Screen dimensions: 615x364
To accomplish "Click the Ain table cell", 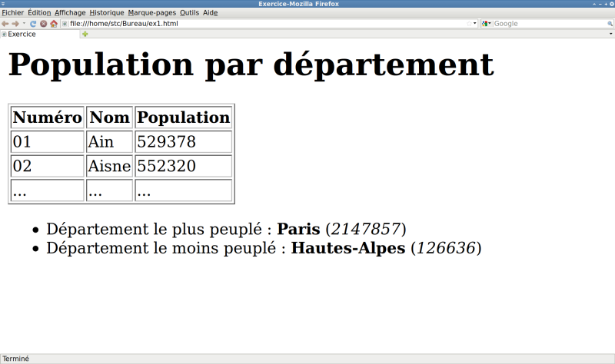I will [x=109, y=141].
